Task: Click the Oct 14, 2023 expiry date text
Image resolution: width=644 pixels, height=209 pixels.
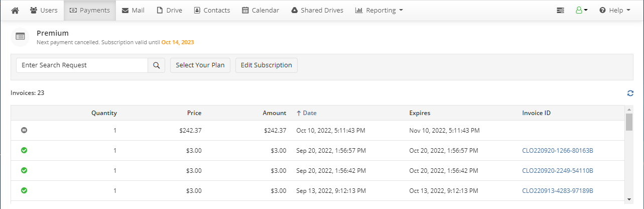Action: (178, 42)
